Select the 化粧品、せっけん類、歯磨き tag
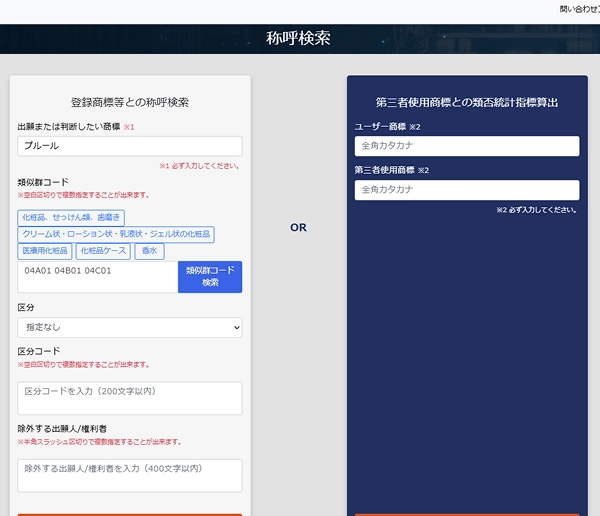Screen dimensions: 600x516 point(71,217)
